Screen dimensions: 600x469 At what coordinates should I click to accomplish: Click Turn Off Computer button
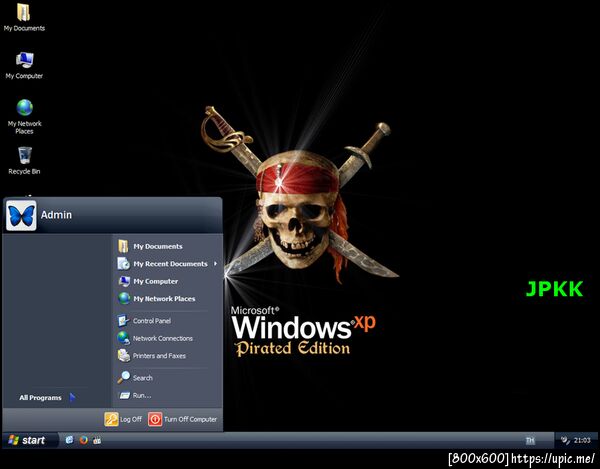click(x=183, y=419)
